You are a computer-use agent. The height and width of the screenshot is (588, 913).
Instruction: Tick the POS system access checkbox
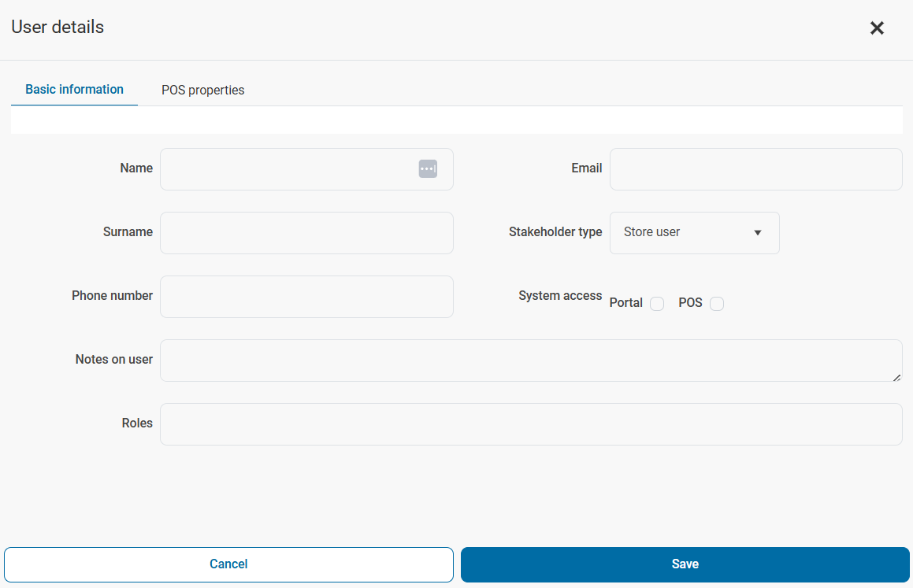pyautogui.click(x=717, y=304)
